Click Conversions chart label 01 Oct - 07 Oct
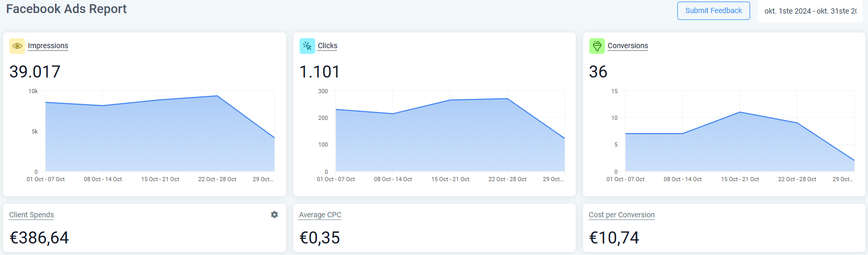The width and height of the screenshot is (868, 255). point(625,179)
